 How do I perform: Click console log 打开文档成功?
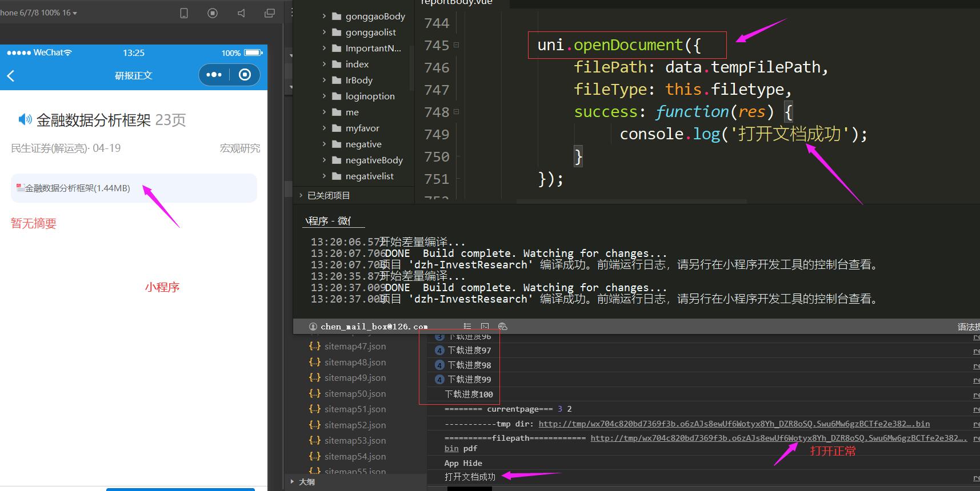tap(470, 477)
